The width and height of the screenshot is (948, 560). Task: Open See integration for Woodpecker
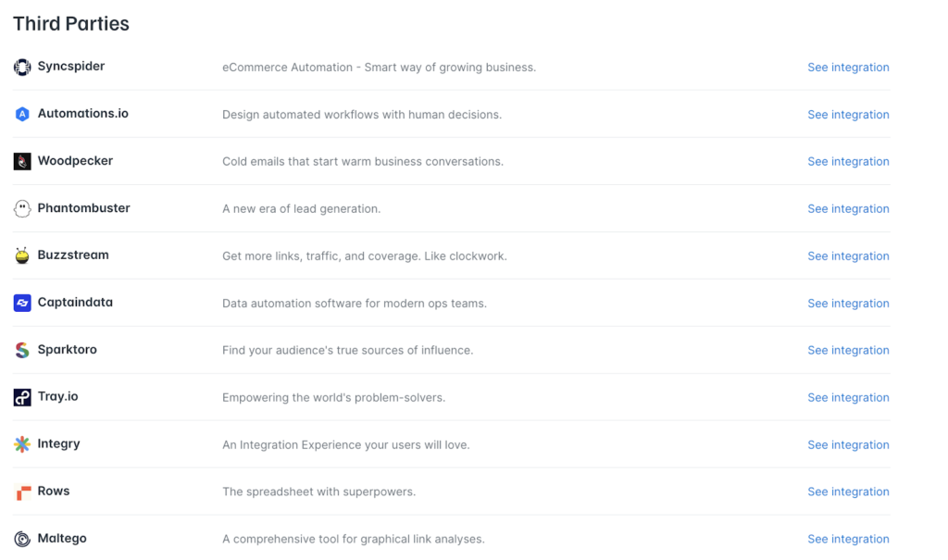[x=848, y=161]
